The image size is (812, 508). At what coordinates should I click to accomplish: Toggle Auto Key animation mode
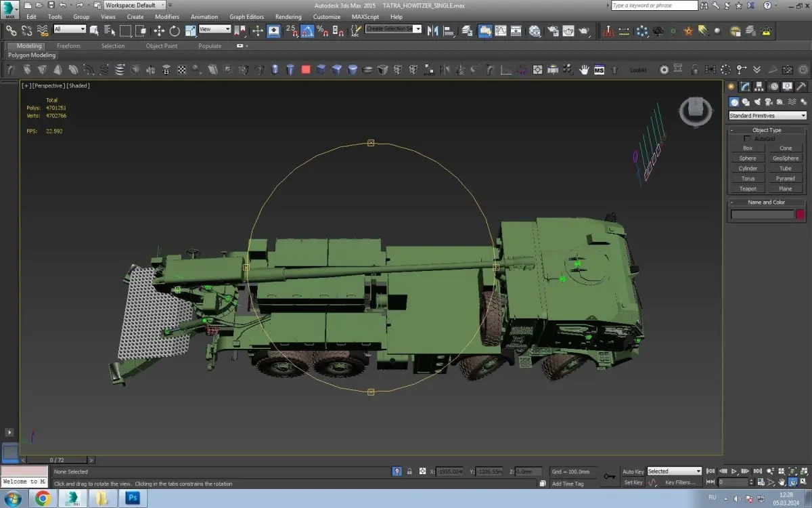(x=633, y=471)
